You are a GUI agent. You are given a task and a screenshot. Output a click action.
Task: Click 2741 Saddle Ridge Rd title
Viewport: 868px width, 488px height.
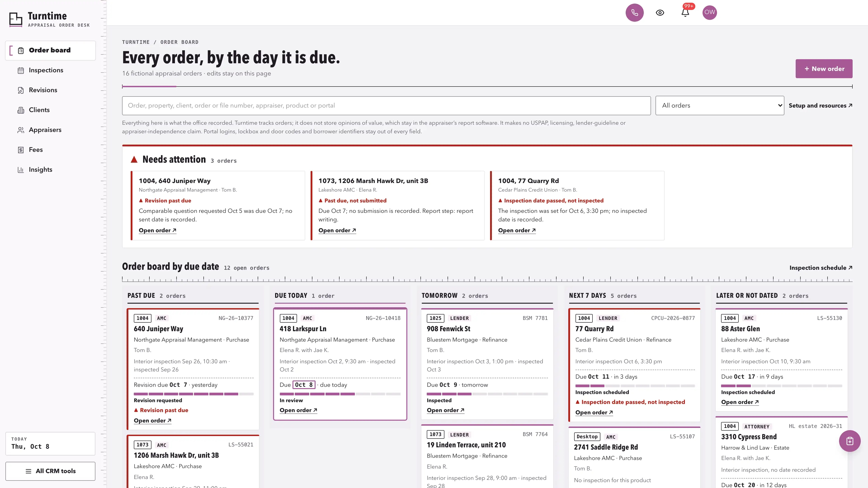pos(606,447)
